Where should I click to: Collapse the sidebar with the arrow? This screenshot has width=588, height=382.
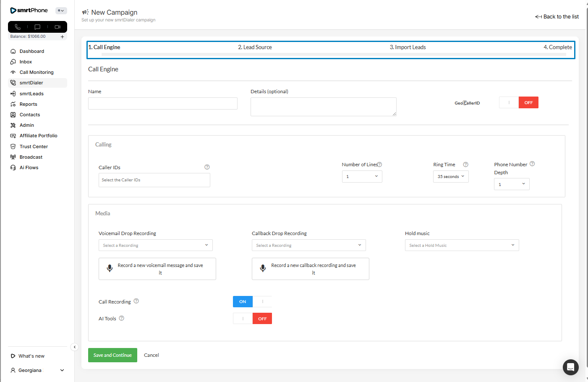point(74,347)
